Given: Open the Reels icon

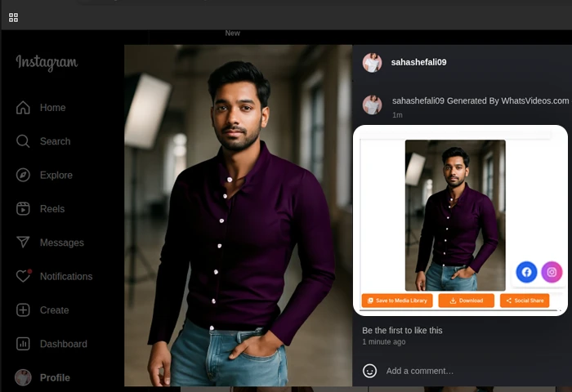Looking at the screenshot, I should pyautogui.click(x=23, y=209).
